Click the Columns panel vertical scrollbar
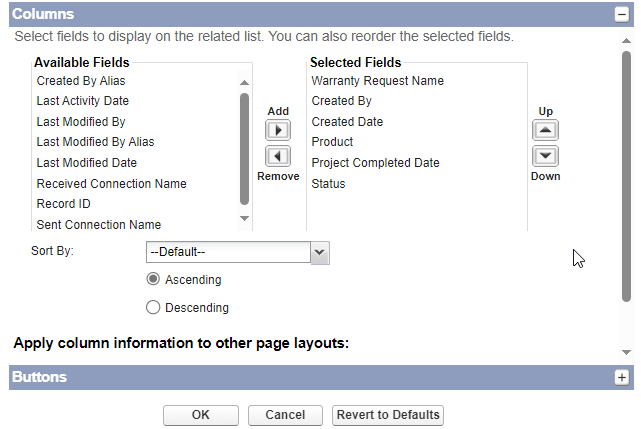 point(626,177)
